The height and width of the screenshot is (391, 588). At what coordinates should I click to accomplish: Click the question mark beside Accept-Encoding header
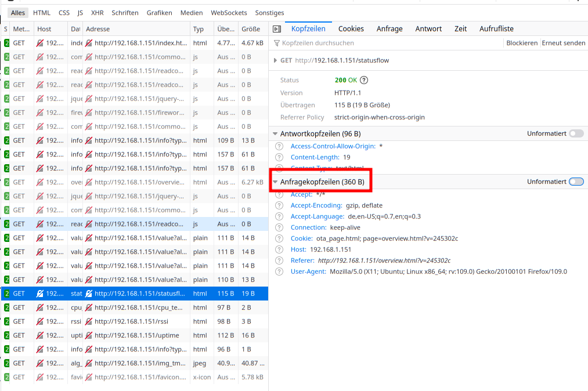[279, 205]
